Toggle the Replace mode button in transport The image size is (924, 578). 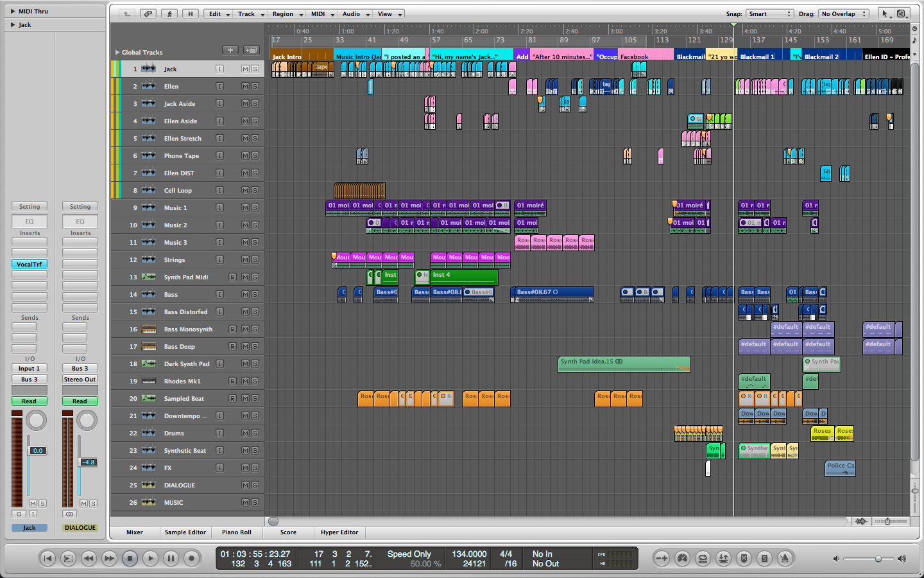click(x=744, y=559)
